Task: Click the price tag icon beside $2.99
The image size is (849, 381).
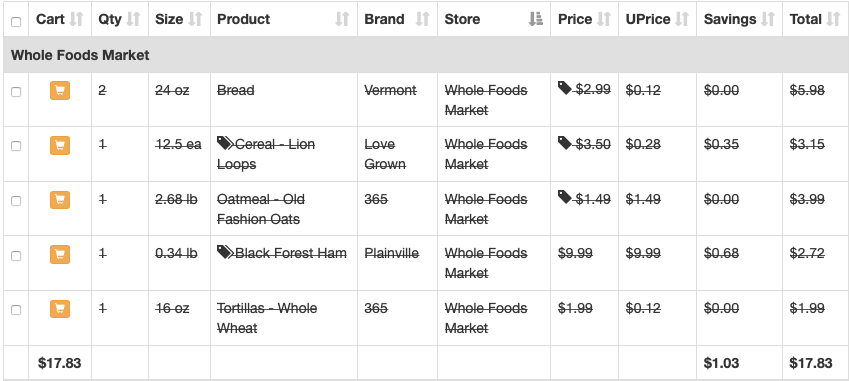Action: (x=565, y=88)
